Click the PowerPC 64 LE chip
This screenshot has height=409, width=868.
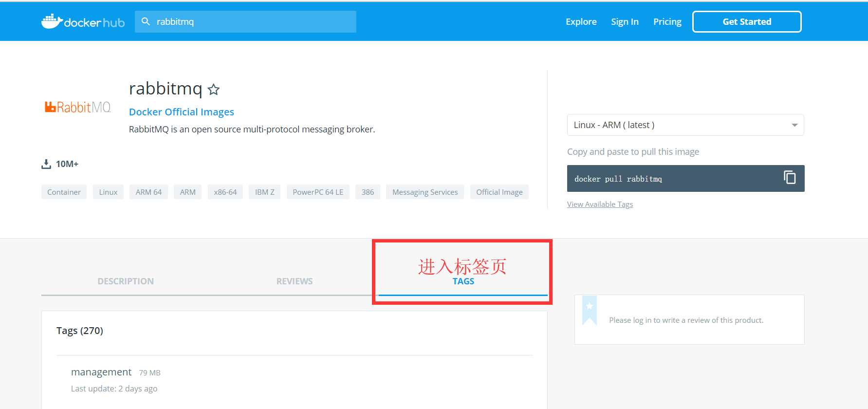[x=318, y=192]
